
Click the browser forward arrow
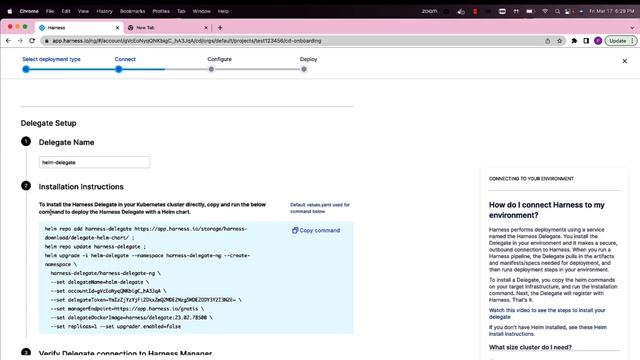20,41
